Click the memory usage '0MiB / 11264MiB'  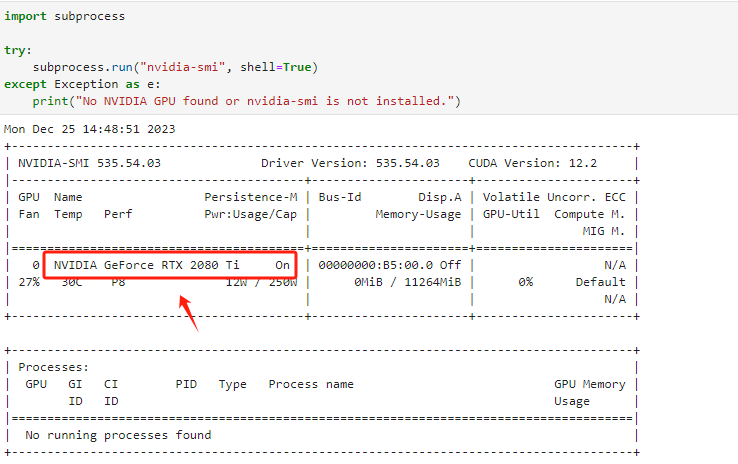tap(408, 282)
